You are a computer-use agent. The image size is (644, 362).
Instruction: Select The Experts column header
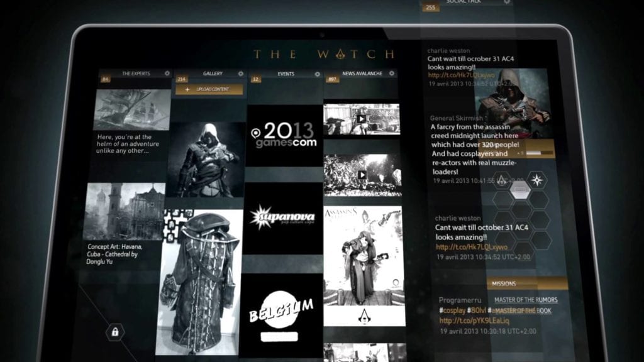[x=135, y=74]
